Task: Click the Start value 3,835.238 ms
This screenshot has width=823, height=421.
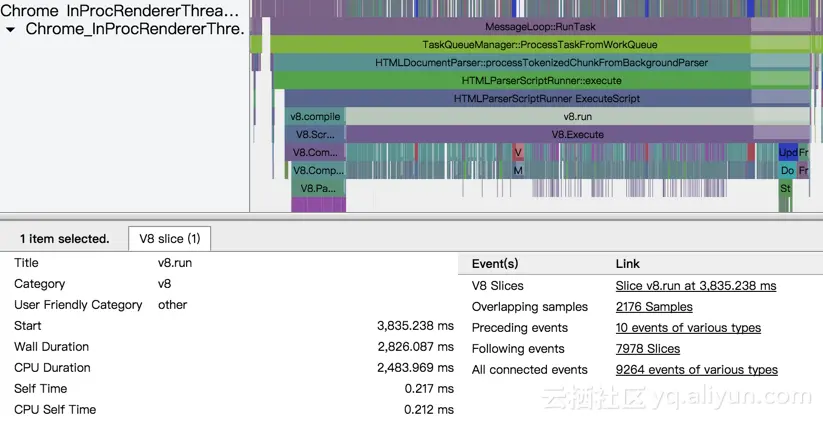Action: pyautogui.click(x=416, y=325)
